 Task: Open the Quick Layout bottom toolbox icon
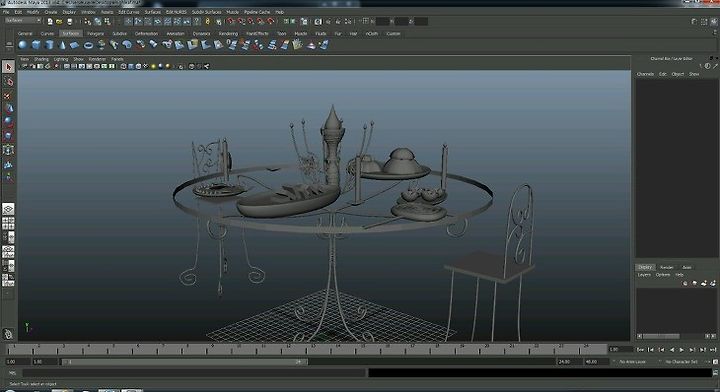click(8, 334)
